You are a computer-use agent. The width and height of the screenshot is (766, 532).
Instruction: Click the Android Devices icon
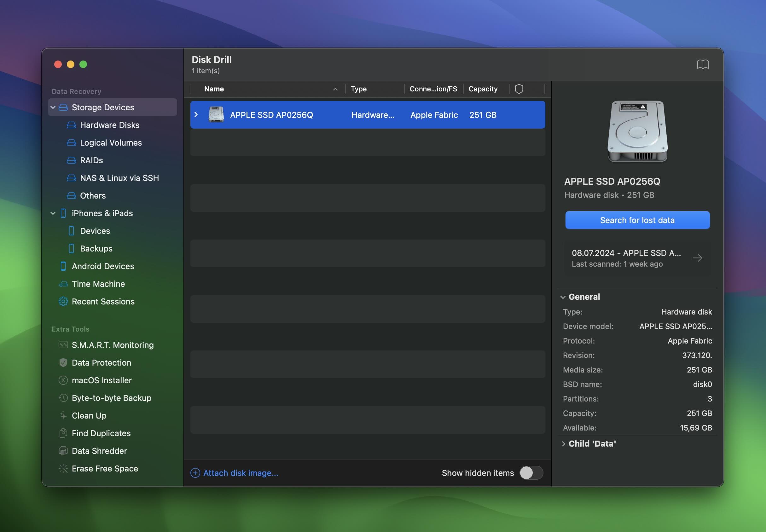click(63, 266)
